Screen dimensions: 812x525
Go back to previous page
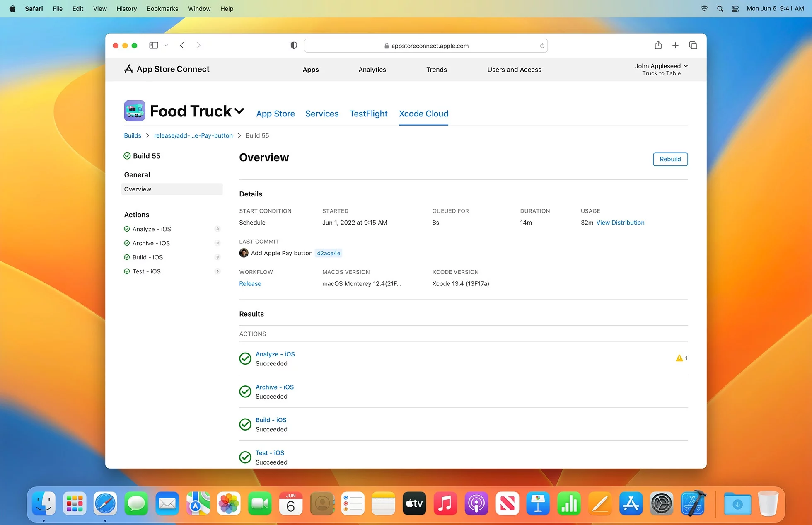pos(182,45)
